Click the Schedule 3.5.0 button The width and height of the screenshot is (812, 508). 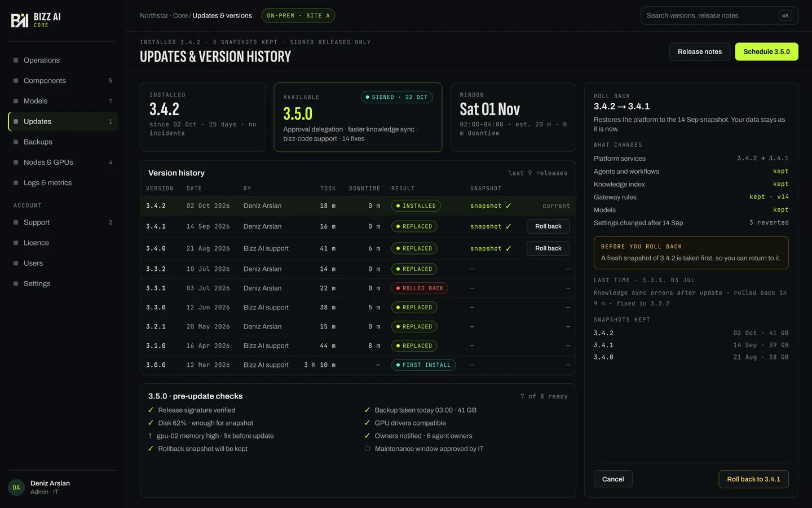tap(766, 52)
